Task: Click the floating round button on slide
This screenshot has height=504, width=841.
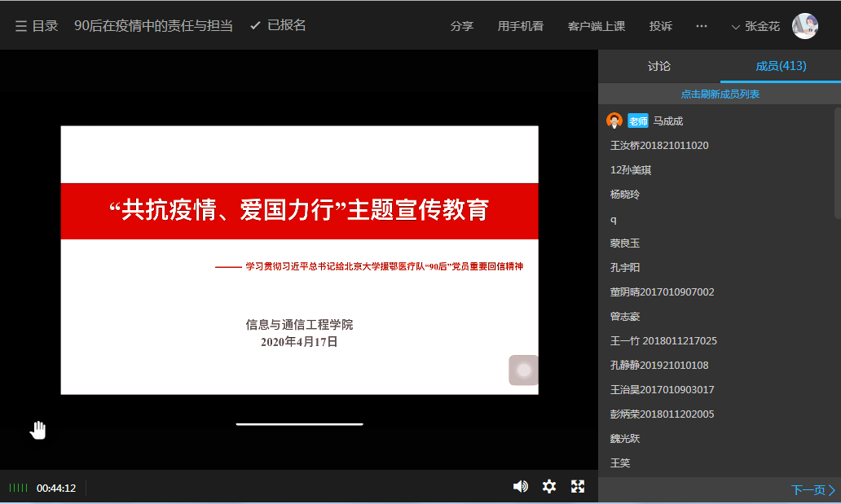Action: [x=523, y=370]
